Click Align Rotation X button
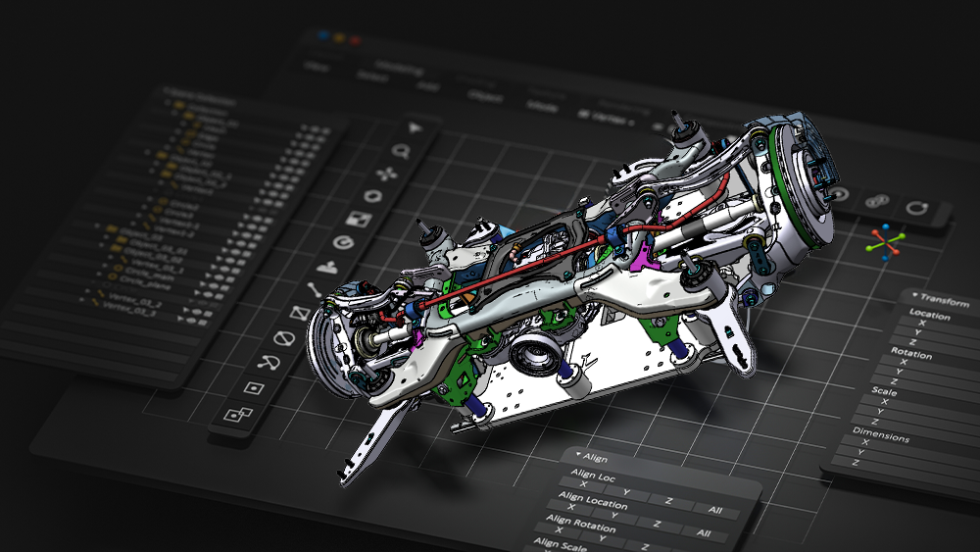Viewport: 980px width, 552px height. [560, 529]
